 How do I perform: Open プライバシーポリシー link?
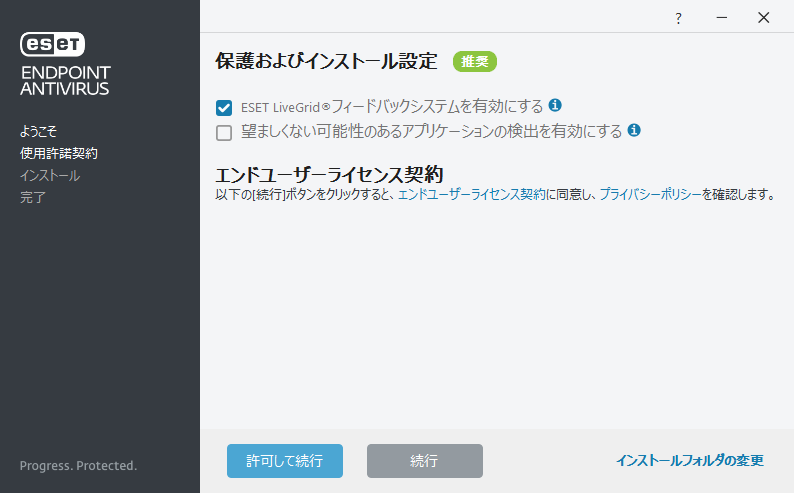[650, 194]
